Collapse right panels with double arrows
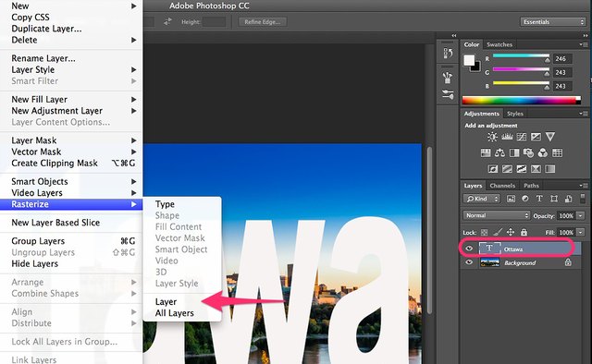This screenshot has width=592, height=364. click(586, 35)
